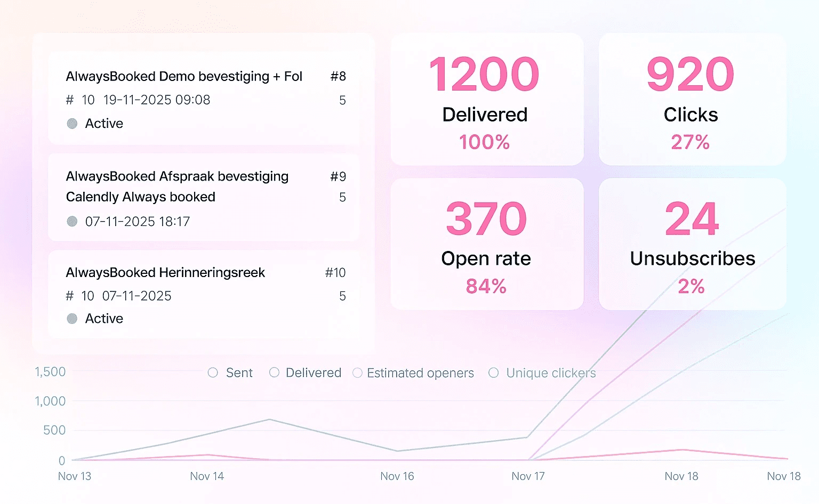
Task: Click the #10 campaign identifier
Action: pyautogui.click(x=335, y=272)
